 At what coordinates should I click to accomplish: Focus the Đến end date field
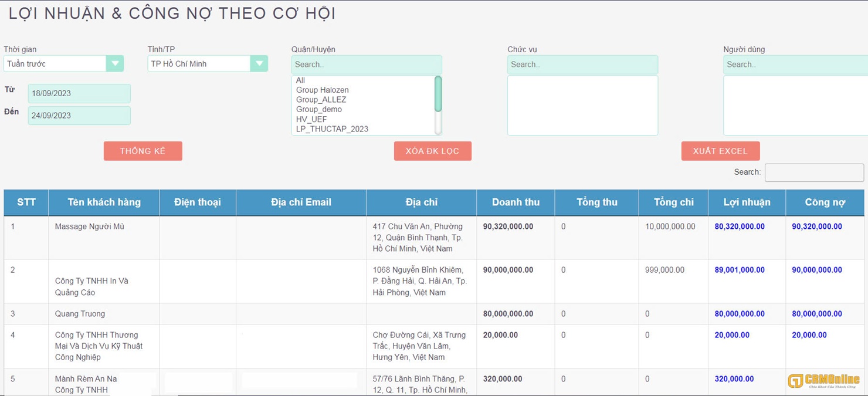79,116
